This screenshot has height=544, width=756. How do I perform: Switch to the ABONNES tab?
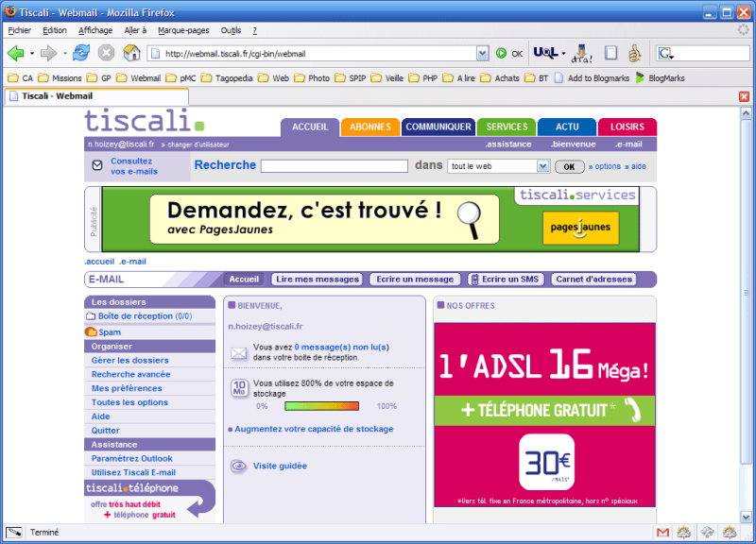tap(370, 127)
